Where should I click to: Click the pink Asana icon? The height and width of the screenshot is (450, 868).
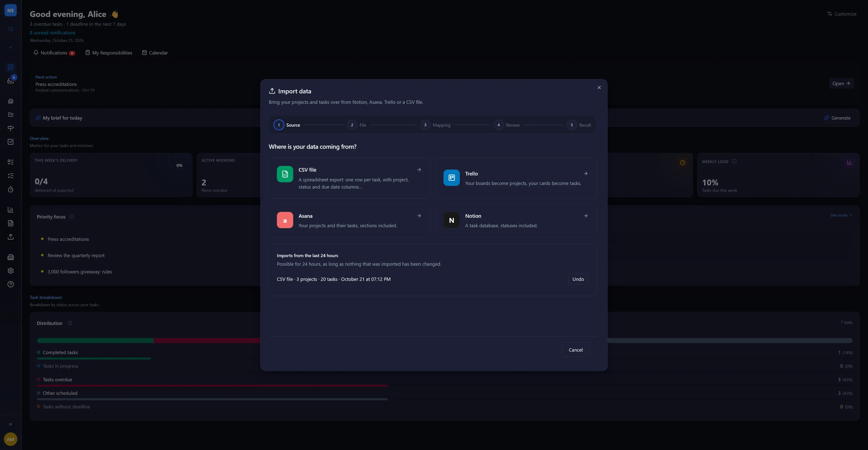(285, 220)
